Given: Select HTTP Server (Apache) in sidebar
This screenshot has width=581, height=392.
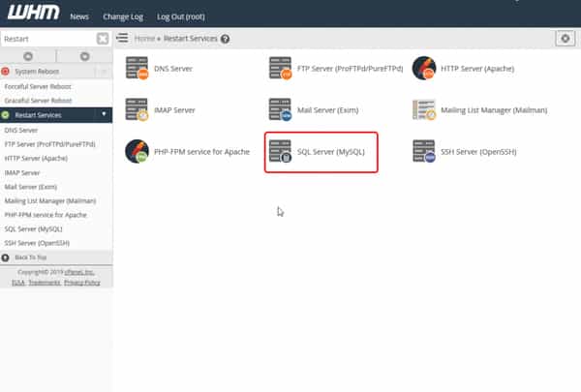Looking at the screenshot, I should 36,158.
